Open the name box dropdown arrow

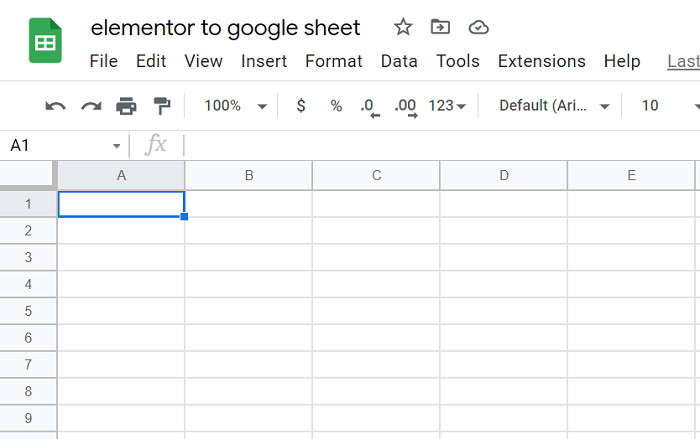coord(117,146)
